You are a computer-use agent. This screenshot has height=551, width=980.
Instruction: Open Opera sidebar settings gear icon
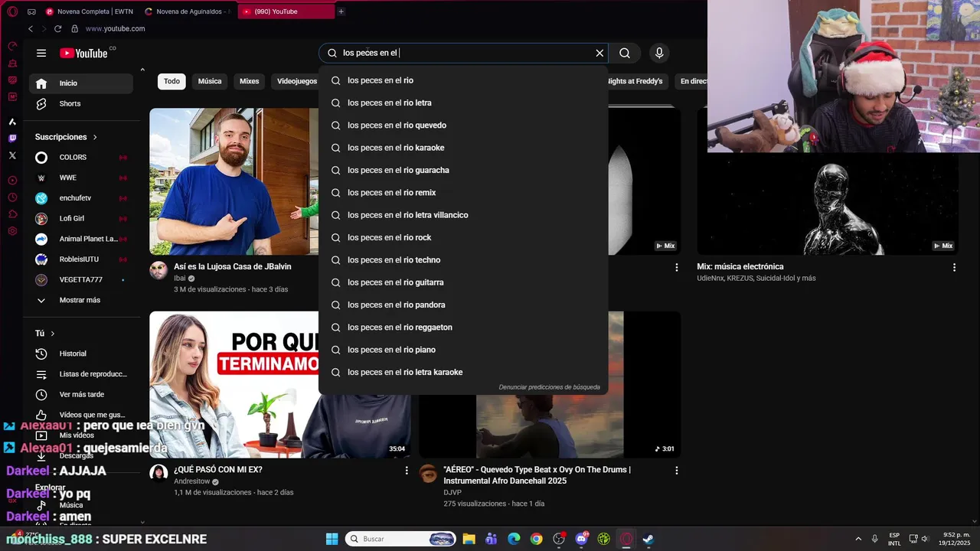(12, 231)
